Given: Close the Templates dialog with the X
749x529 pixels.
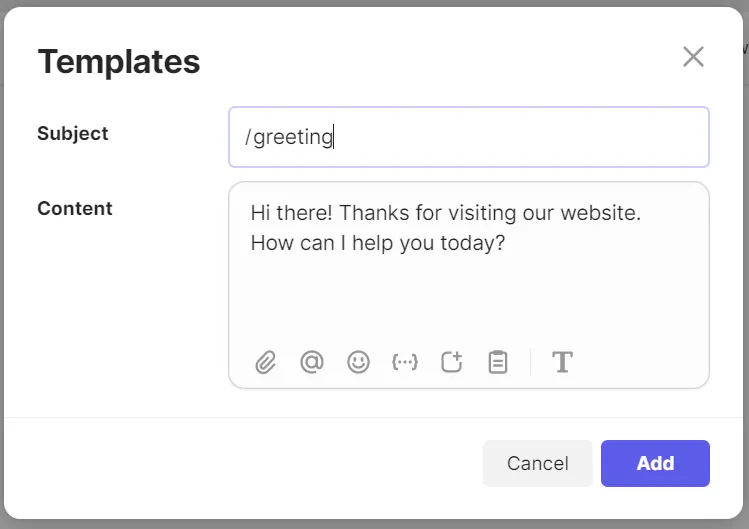Looking at the screenshot, I should point(693,57).
